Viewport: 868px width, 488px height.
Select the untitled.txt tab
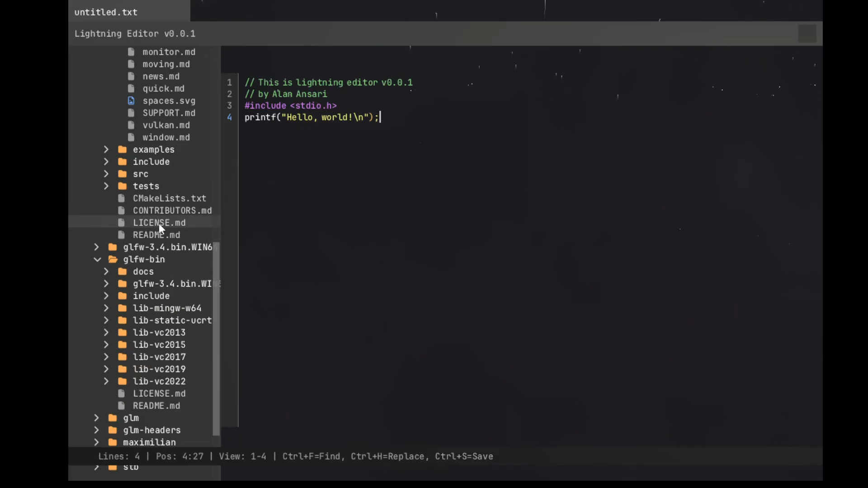tap(106, 12)
